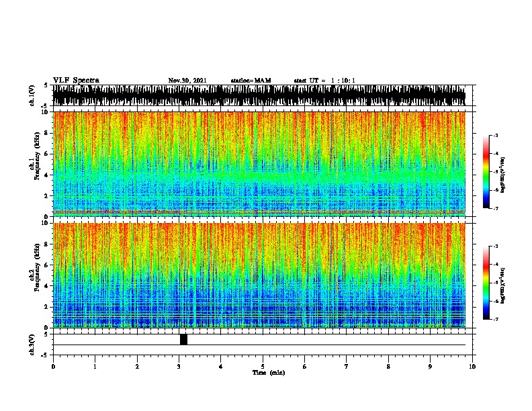532x411 pixels.
Task: Click inside the ch.2 frequency spectrogram
Action: pos(259,275)
